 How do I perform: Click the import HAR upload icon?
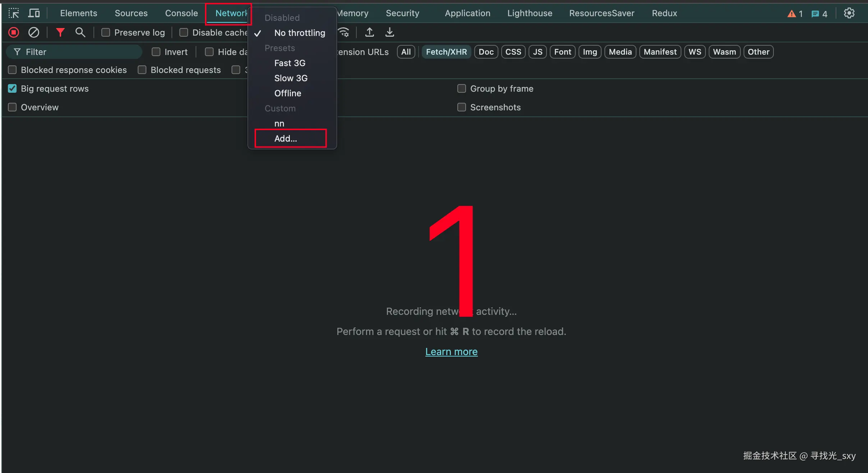369,32
